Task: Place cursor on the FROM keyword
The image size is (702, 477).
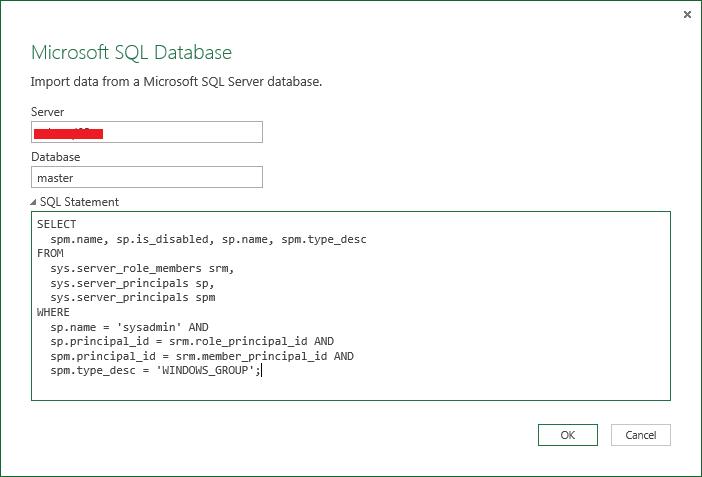Action: coord(49,254)
